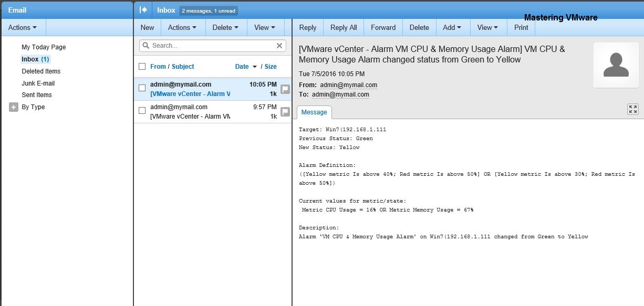The width and height of the screenshot is (644, 306).
Task: Click the 'New Status: Yellow' line
Action: 329,147
